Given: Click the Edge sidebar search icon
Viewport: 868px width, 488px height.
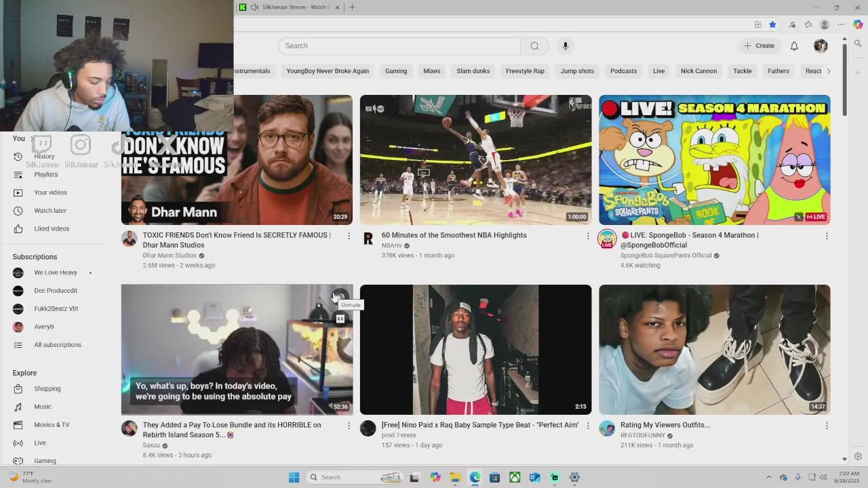Looking at the screenshot, I should coord(858,43).
